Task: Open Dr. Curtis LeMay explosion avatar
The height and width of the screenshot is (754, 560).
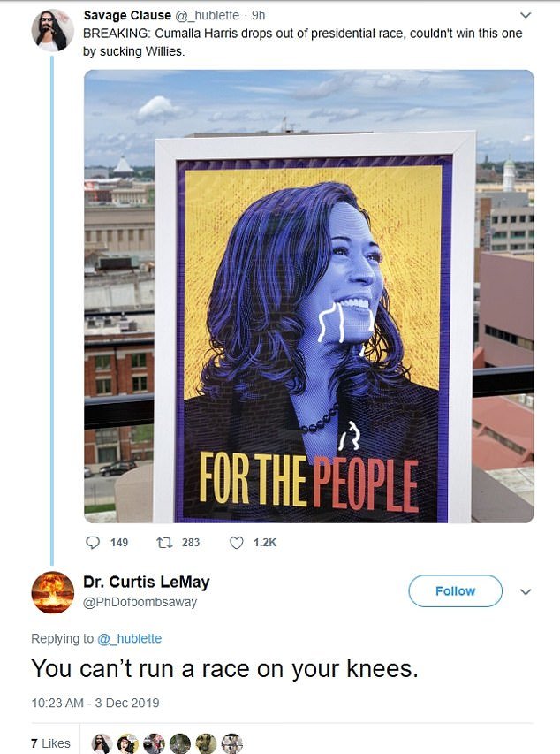Action: click(x=52, y=592)
